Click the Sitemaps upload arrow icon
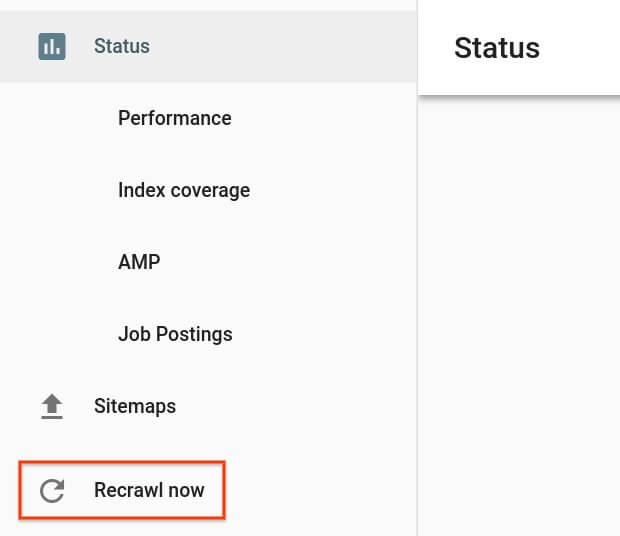Screen dimensions: 620x536 (52, 406)
